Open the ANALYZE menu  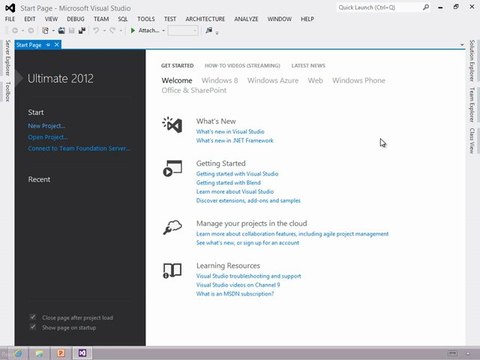click(246, 19)
